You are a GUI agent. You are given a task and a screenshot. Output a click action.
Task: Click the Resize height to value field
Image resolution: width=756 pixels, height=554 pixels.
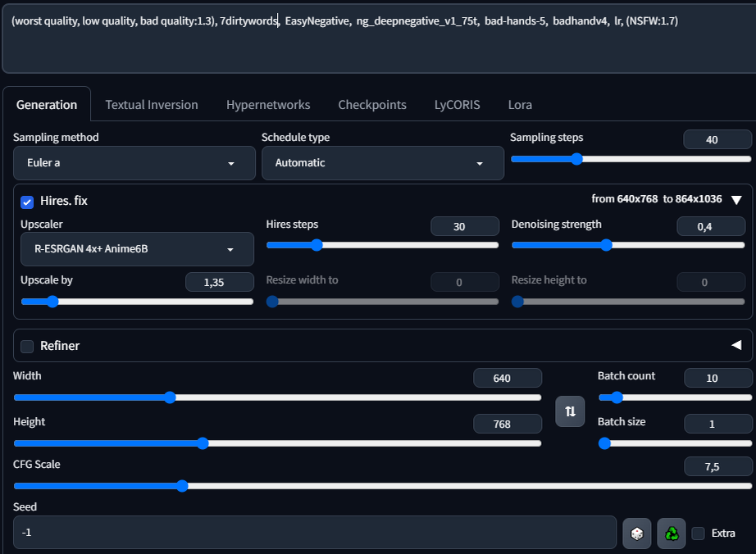pyautogui.click(x=711, y=282)
